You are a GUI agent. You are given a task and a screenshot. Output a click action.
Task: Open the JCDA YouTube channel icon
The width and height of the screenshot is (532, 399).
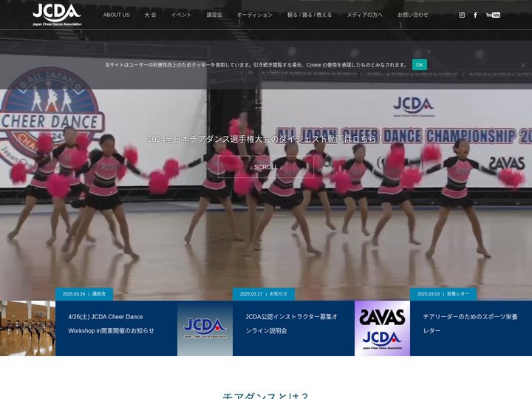click(x=493, y=15)
